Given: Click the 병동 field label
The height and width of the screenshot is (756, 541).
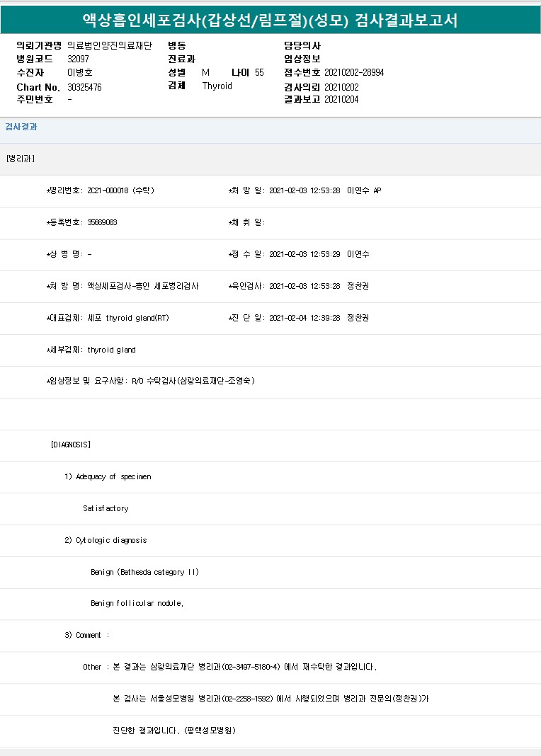Looking at the screenshot, I should [177, 45].
